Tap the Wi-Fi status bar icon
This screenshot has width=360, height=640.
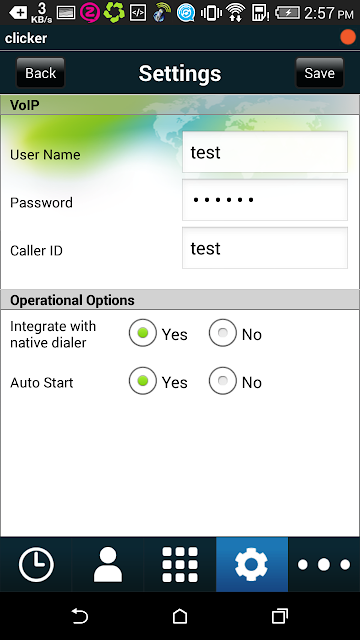236,13
